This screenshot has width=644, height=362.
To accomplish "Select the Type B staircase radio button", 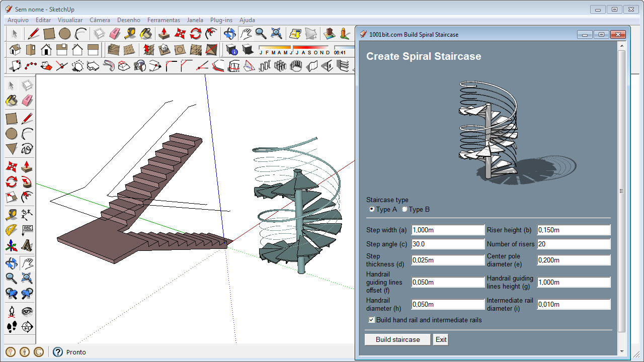I will click(x=405, y=209).
